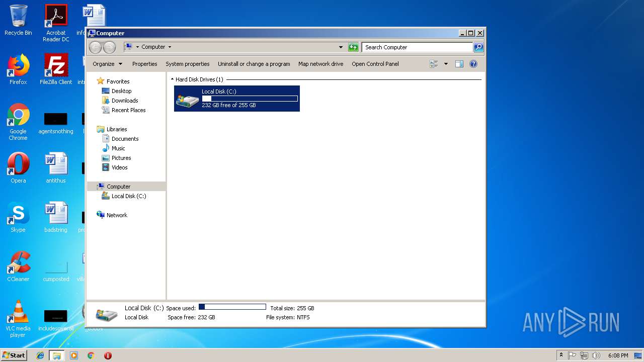
Task: Click the Local Disk (C:) usage bar
Action: coord(250,99)
